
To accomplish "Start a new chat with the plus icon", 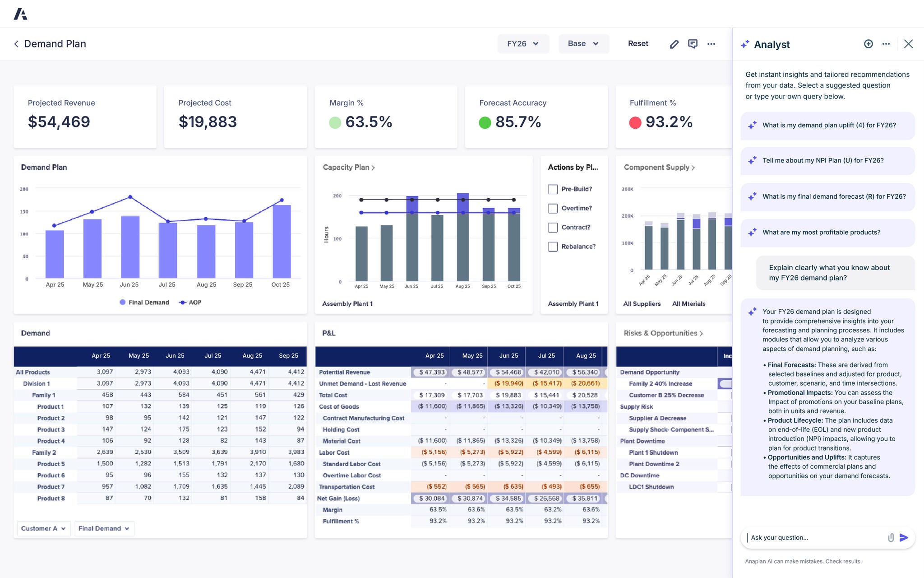I will (869, 44).
